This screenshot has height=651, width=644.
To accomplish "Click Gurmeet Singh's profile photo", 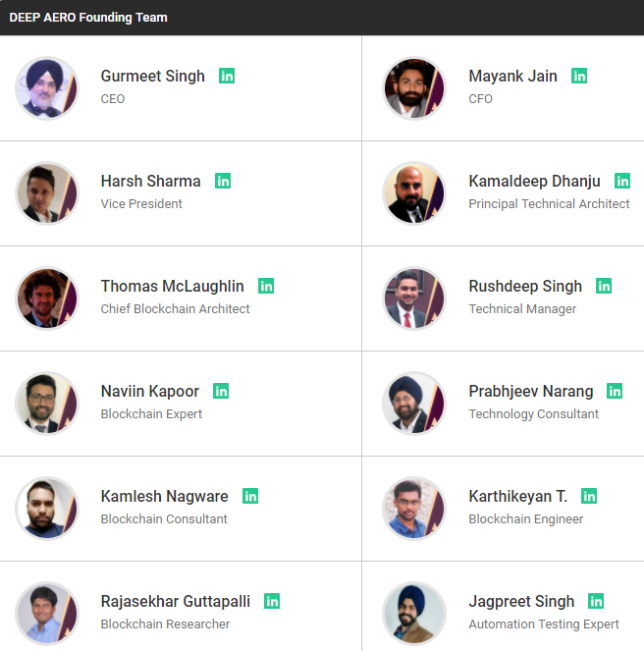I will [x=47, y=87].
